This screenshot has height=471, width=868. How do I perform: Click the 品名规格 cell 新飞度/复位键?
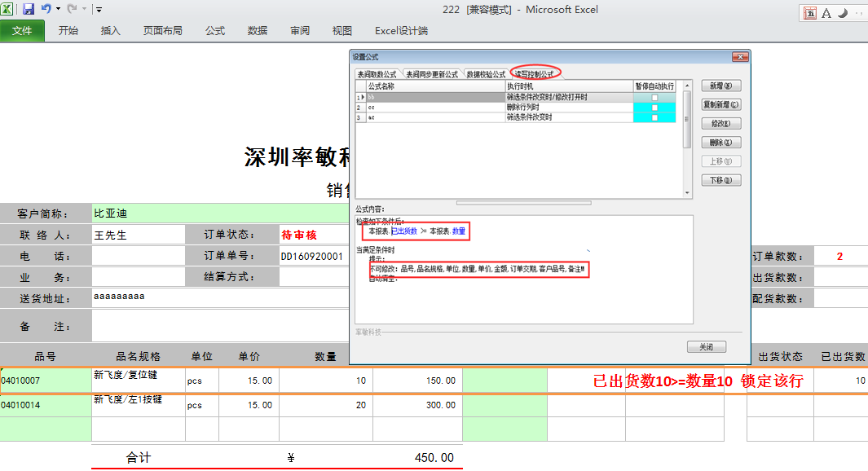(139, 381)
